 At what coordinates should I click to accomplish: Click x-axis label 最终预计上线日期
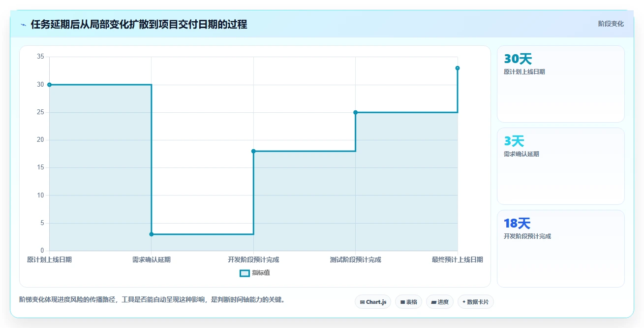[458, 260]
